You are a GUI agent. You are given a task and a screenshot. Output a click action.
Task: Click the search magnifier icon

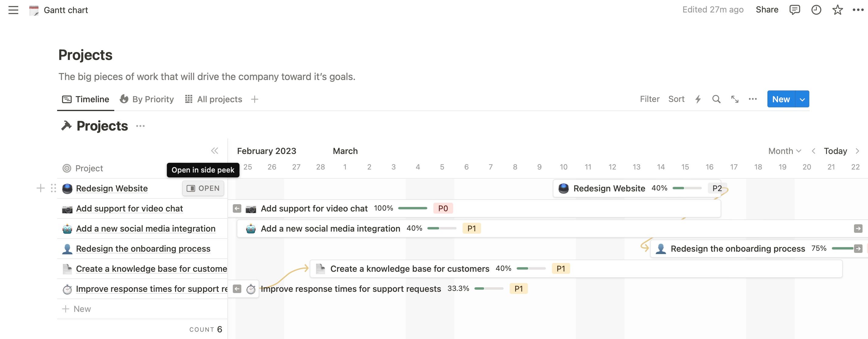(716, 99)
